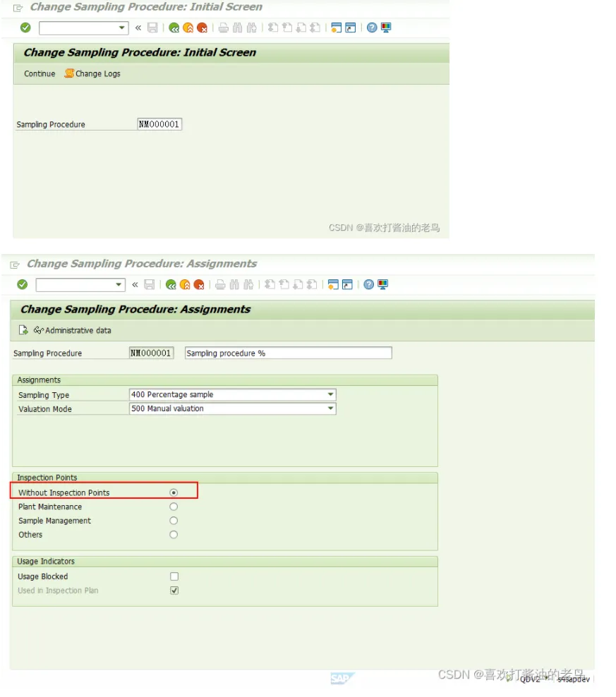Open Help icon on Assignments screen toolbar
Image resolution: width=616 pixels, height=697 pixels.
click(369, 284)
